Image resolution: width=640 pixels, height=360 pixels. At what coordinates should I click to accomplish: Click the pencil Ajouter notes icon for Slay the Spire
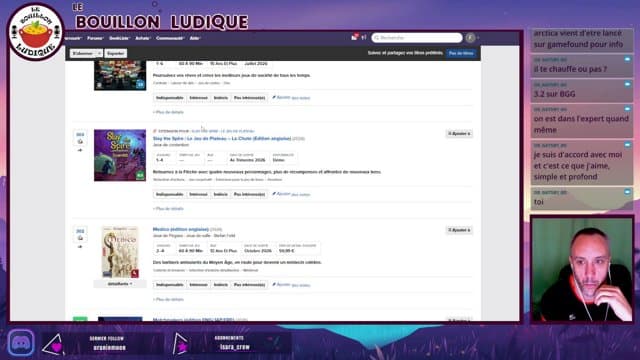coord(274,194)
